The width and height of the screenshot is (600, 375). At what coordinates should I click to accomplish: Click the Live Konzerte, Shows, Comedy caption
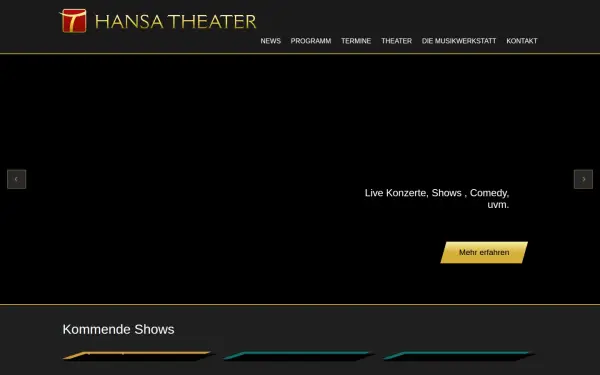tap(437, 199)
